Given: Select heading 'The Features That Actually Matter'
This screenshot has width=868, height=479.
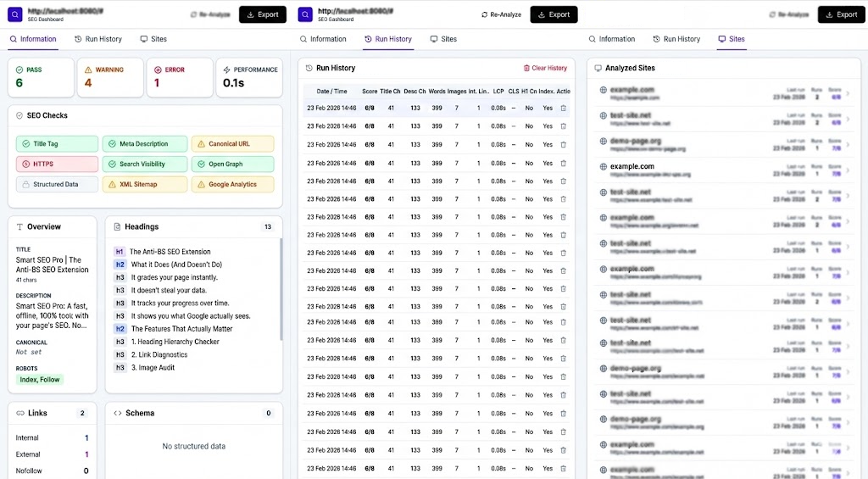Looking at the screenshot, I should tap(181, 329).
